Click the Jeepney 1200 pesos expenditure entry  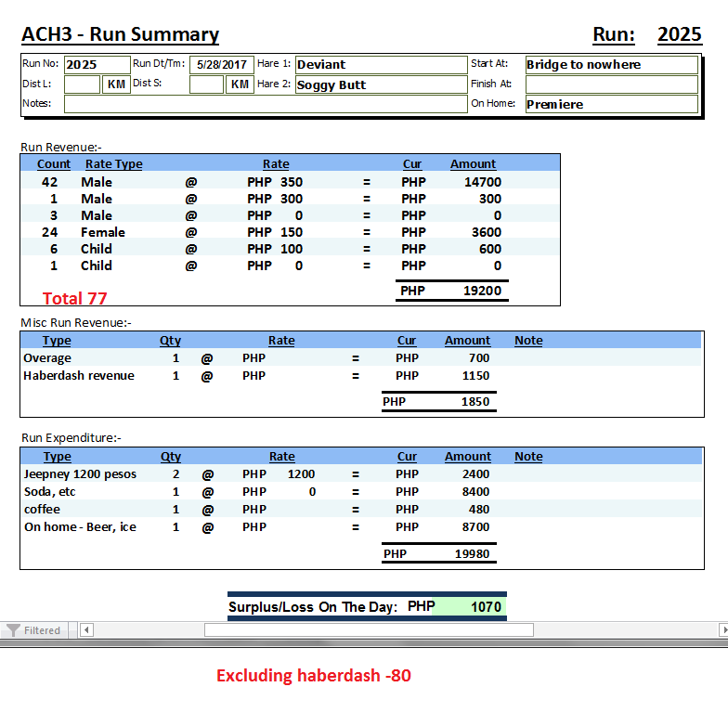click(x=80, y=473)
